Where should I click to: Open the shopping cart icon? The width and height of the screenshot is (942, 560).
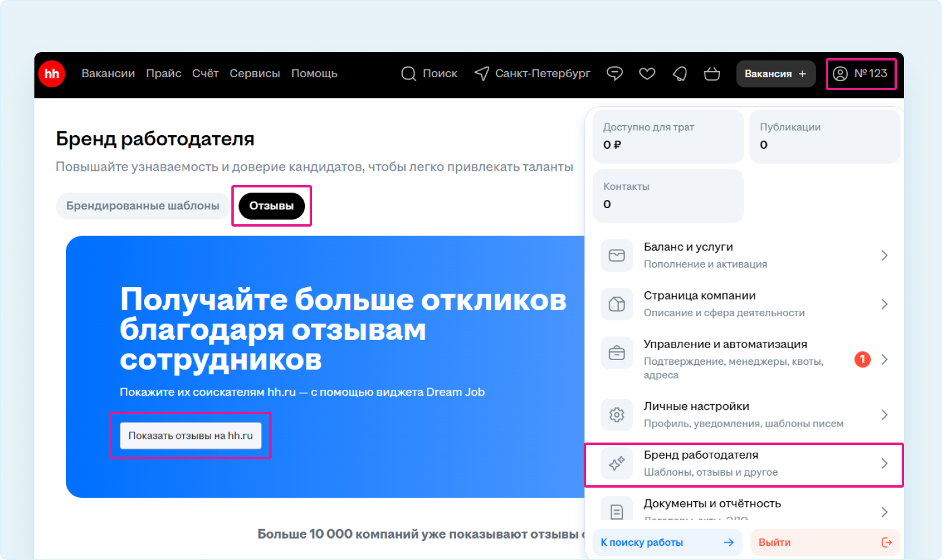(x=712, y=74)
